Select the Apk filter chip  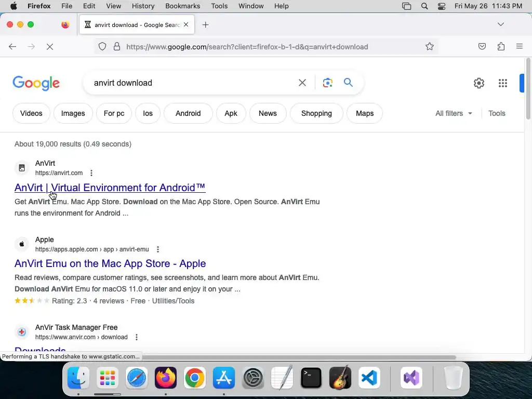[231, 113]
